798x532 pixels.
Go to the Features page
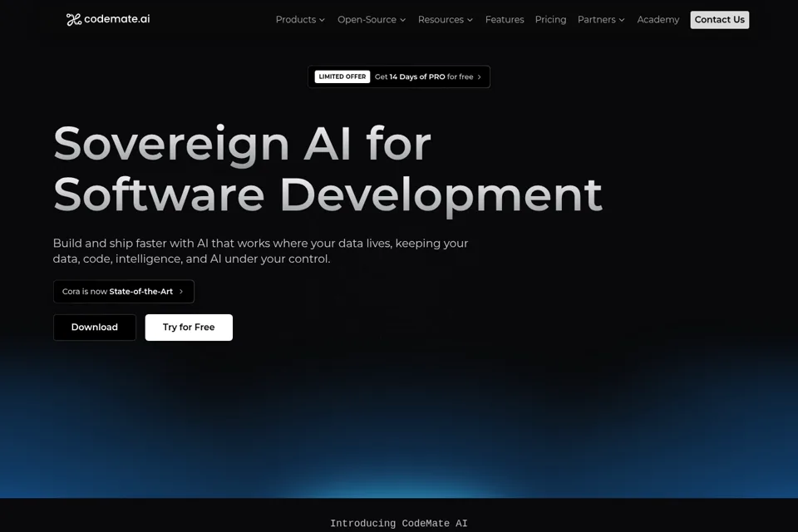click(x=505, y=19)
